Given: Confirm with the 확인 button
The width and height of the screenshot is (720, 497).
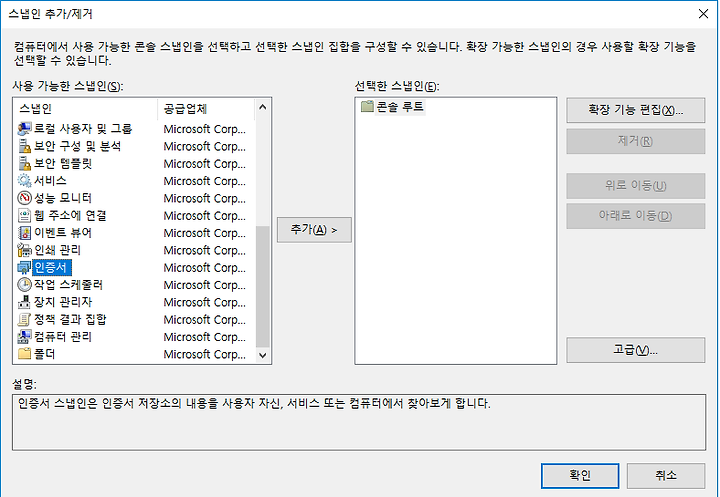Looking at the screenshot, I should pyautogui.click(x=580, y=475).
